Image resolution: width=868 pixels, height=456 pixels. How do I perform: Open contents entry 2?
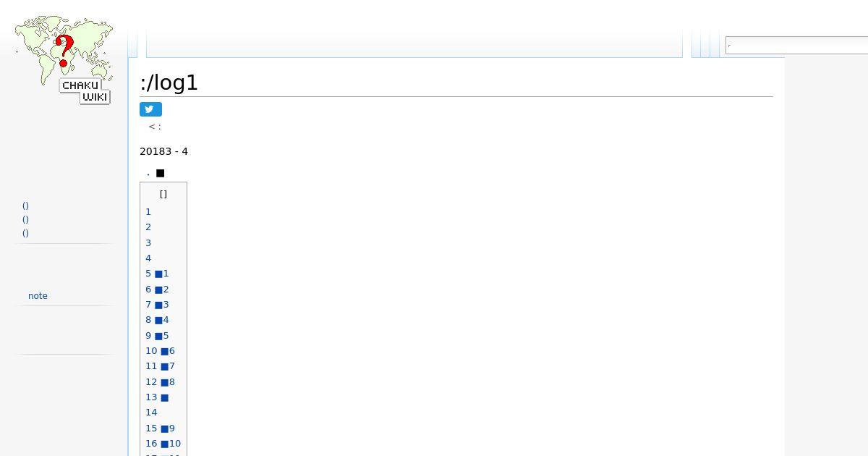point(148,227)
